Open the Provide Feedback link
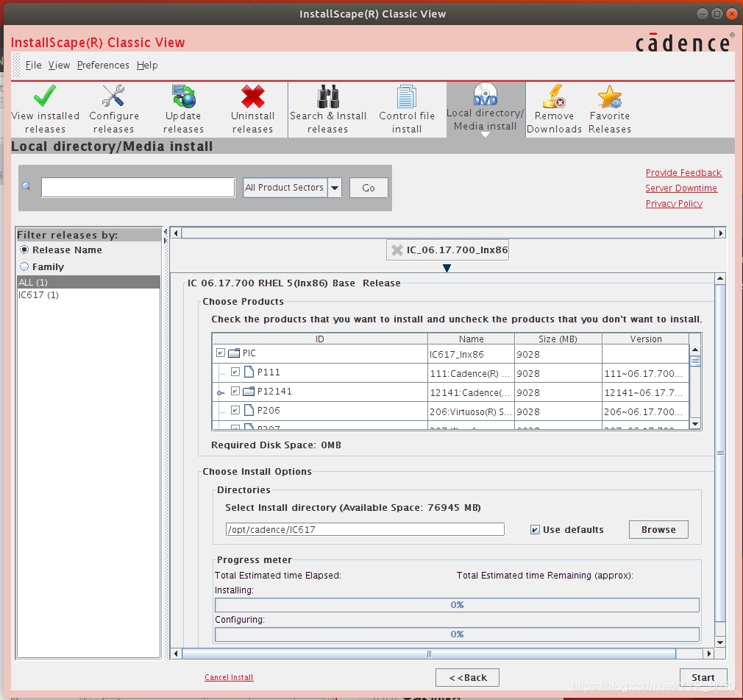This screenshot has width=743, height=700. tap(683, 173)
